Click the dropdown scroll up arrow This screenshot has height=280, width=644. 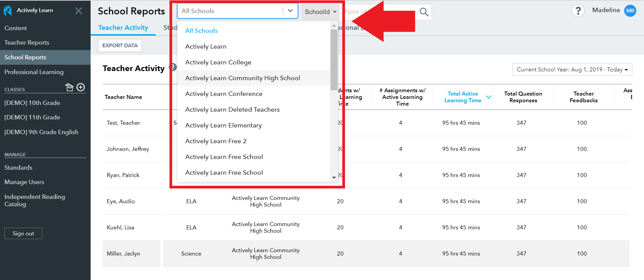[334, 26]
